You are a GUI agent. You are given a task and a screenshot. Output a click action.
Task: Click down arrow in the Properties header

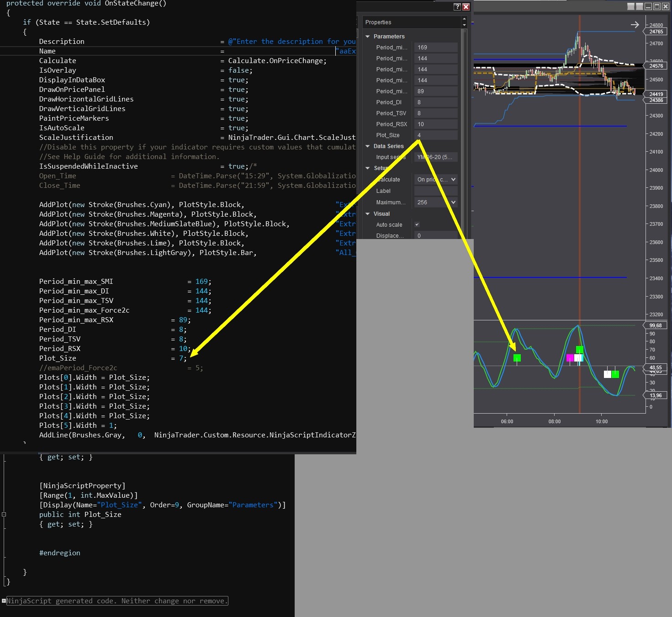(464, 25)
